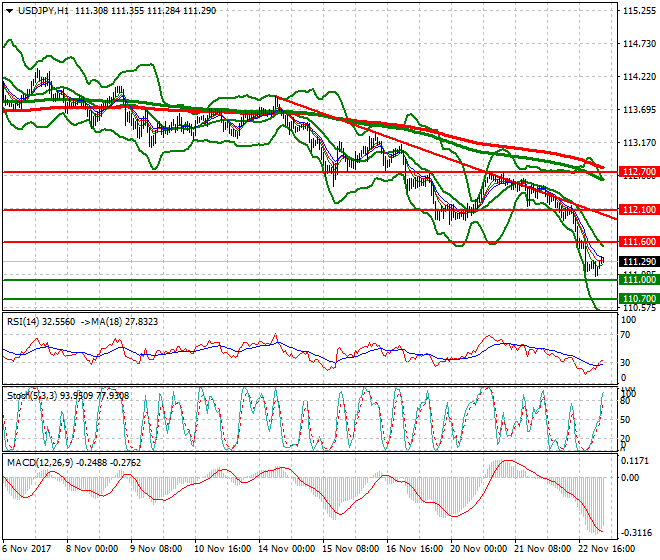The width and height of the screenshot is (660, 560).
Task: Select the 10 Nov 16:00 time axis label
Action: [222, 549]
